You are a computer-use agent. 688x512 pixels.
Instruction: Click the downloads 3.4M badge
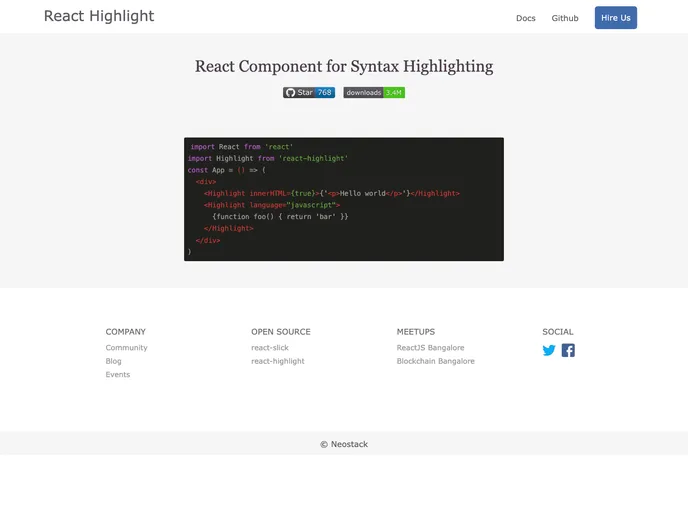point(374,93)
